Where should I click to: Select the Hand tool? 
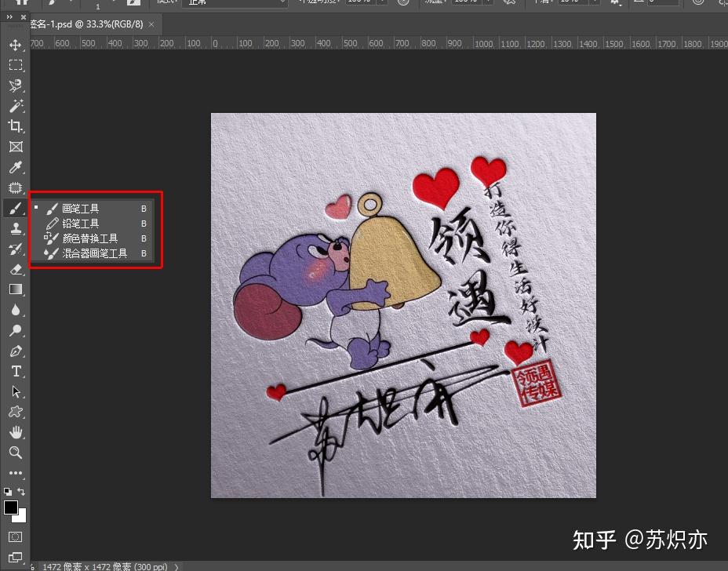16,433
